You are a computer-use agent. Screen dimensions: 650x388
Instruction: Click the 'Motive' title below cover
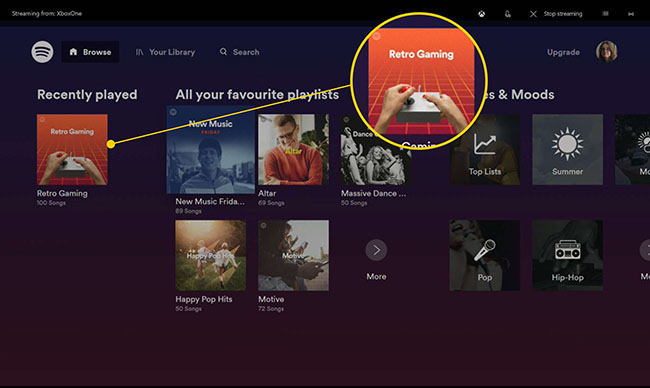[271, 299]
